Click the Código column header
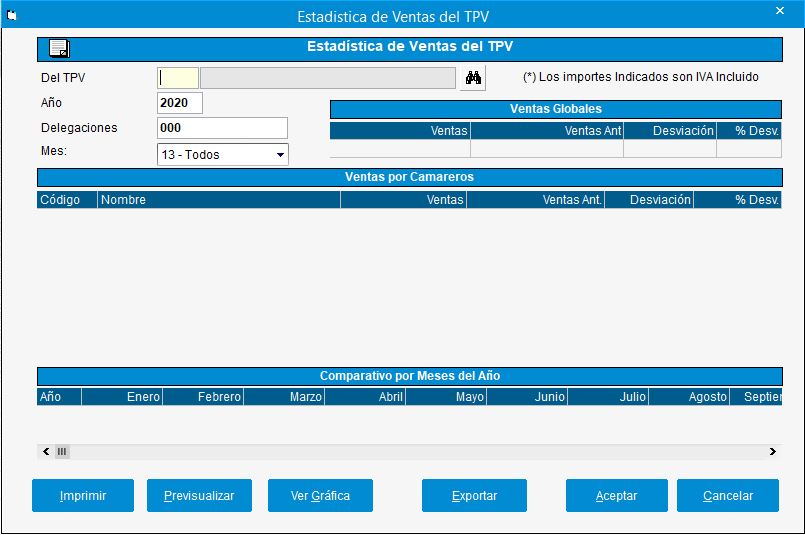This screenshot has height=535, width=805. click(67, 200)
